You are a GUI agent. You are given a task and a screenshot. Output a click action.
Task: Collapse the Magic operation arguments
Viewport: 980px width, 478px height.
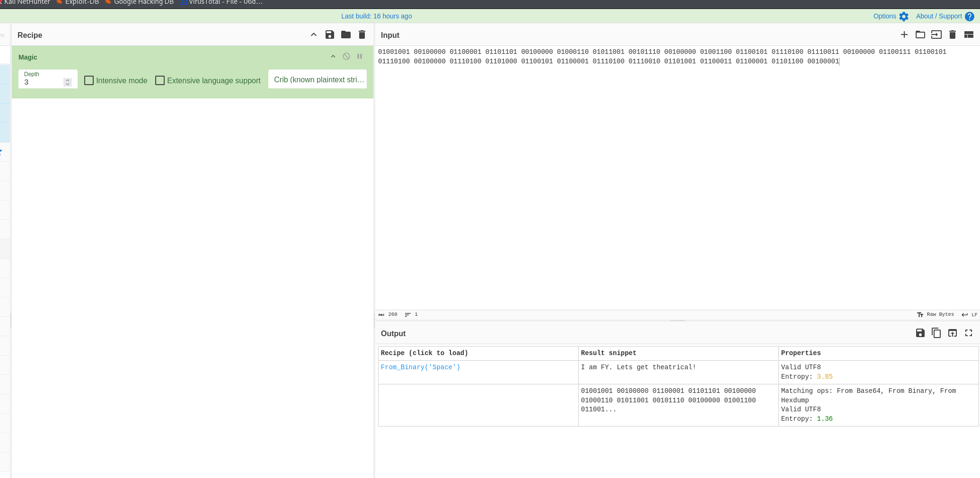pos(333,56)
